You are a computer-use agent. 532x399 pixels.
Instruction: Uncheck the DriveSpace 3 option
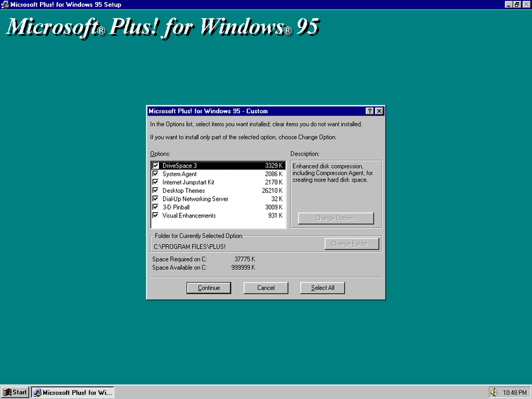click(154, 165)
